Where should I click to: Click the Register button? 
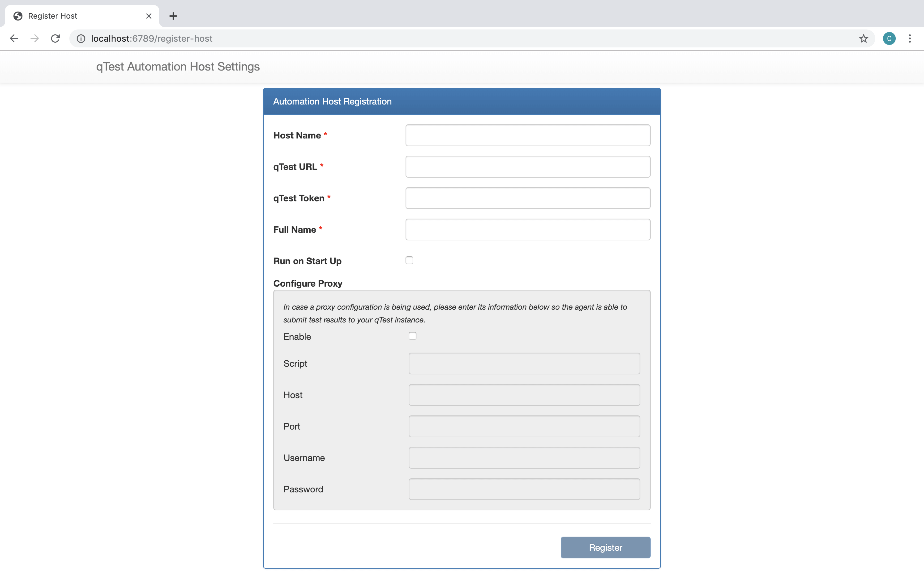click(605, 547)
